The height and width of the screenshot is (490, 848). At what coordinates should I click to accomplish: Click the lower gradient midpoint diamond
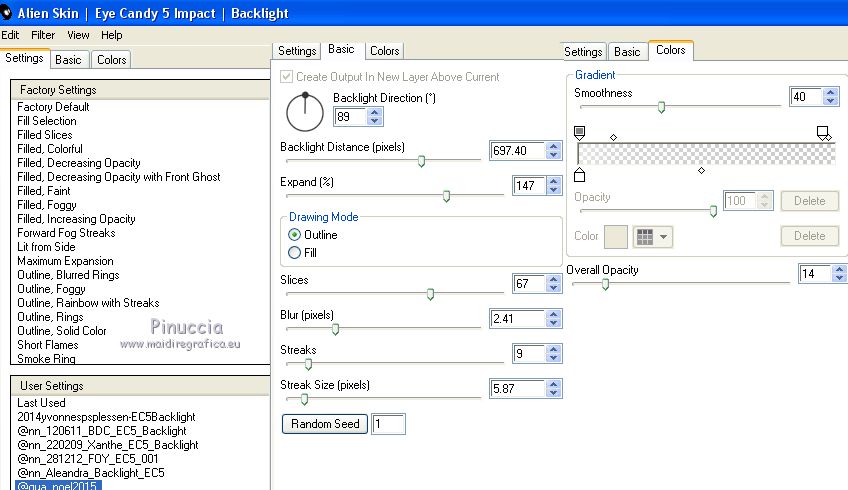pos(701,170)
